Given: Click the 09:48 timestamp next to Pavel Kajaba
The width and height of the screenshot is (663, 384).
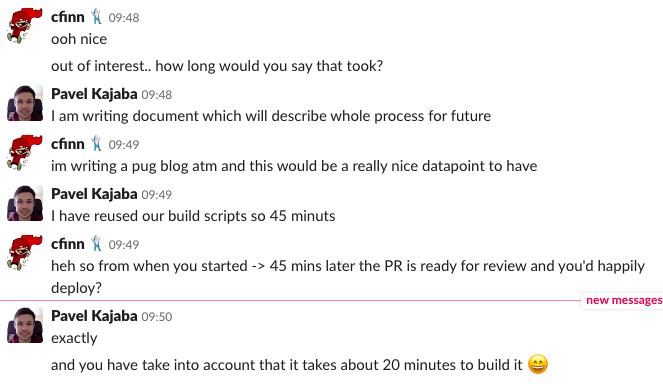Looking at the screenshot, I should tap(157, 95).
